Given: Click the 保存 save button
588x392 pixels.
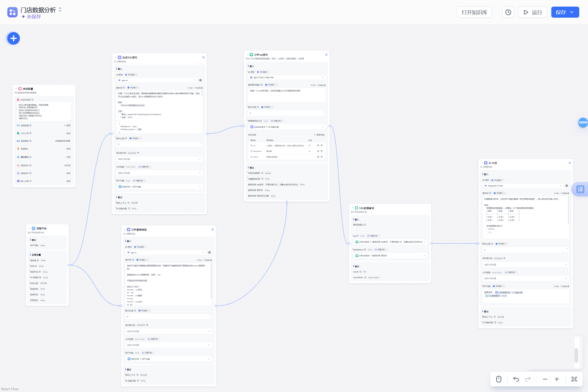Looking at the screenshot, I should point(561,12).
